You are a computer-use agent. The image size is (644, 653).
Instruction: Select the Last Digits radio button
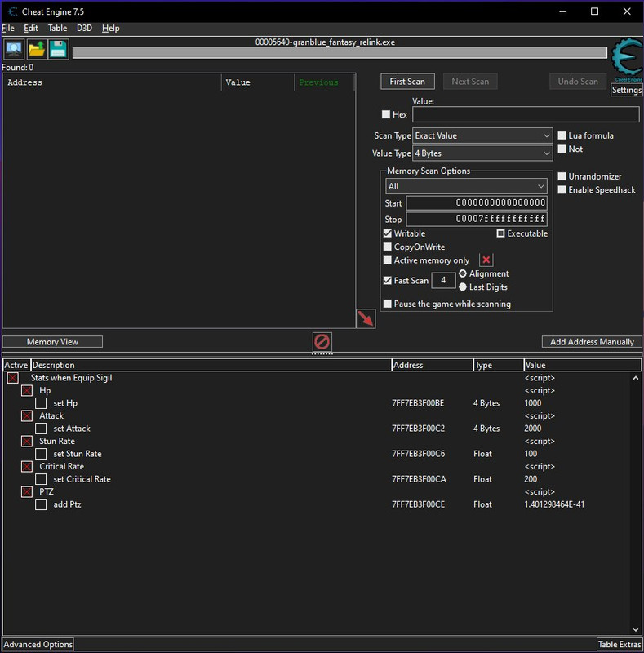pyautogui.click(x=462, y=287)
